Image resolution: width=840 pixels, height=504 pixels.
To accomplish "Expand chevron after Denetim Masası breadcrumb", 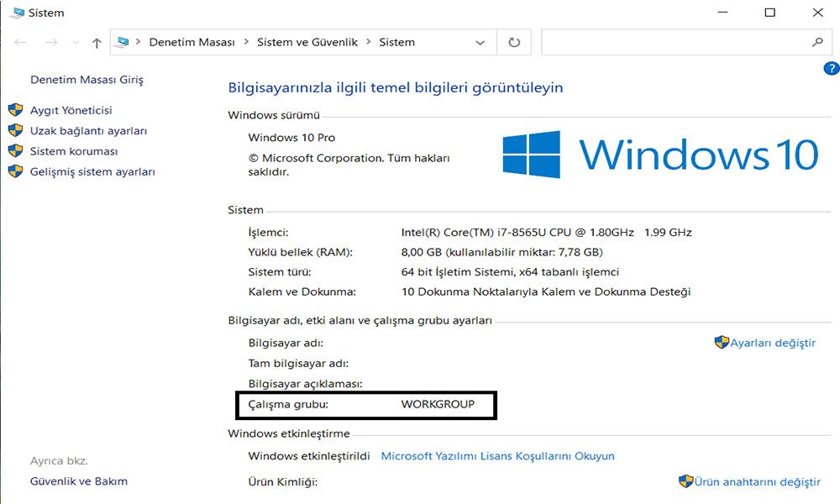I will point(246,42).
